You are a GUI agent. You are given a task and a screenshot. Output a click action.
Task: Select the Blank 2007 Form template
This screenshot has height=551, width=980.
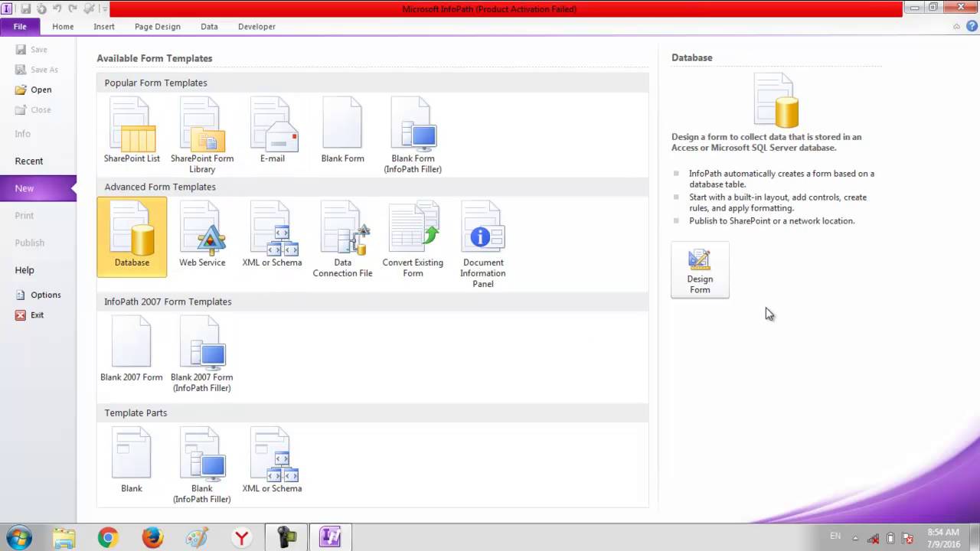point(132,350)
